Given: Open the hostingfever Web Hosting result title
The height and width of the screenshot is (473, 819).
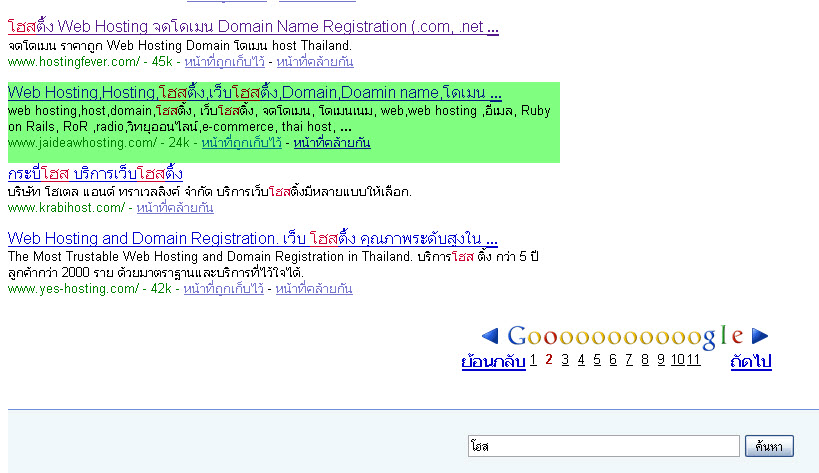Looking at the screenshot, I should pos(253,27).
